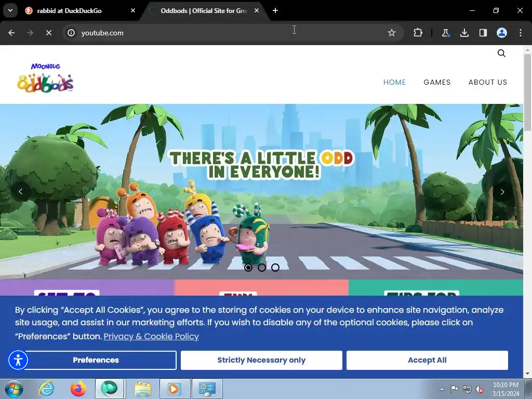Open cookie Preferences
The width and height of the screenshot is (532, 399).
pyautogui.click(x=96, y=360)
